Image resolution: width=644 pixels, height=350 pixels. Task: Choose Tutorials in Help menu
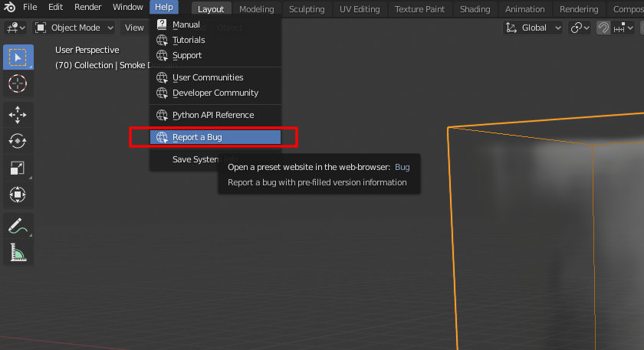point(215,40)
